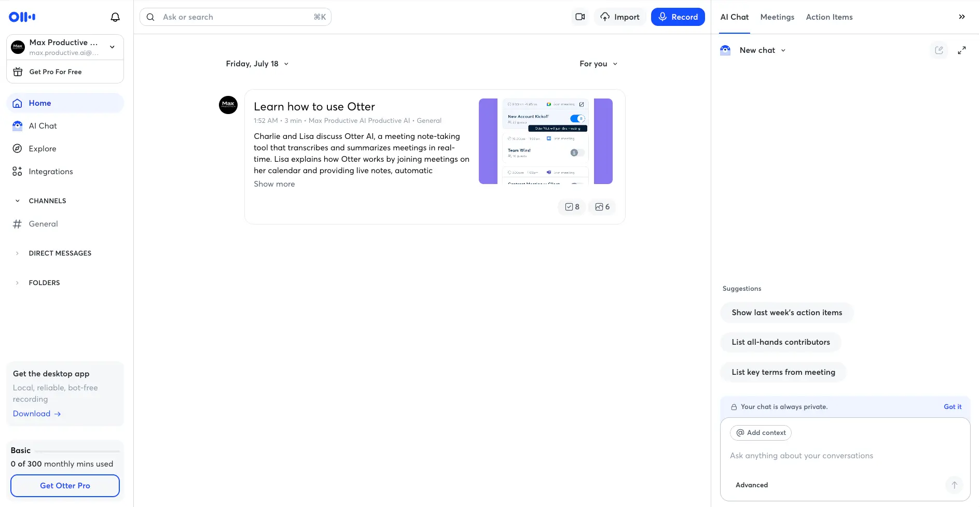This screenshot has height=507, width=980.
Task: Click the Max avatar beside meeting card
Action: pos(228,105)
